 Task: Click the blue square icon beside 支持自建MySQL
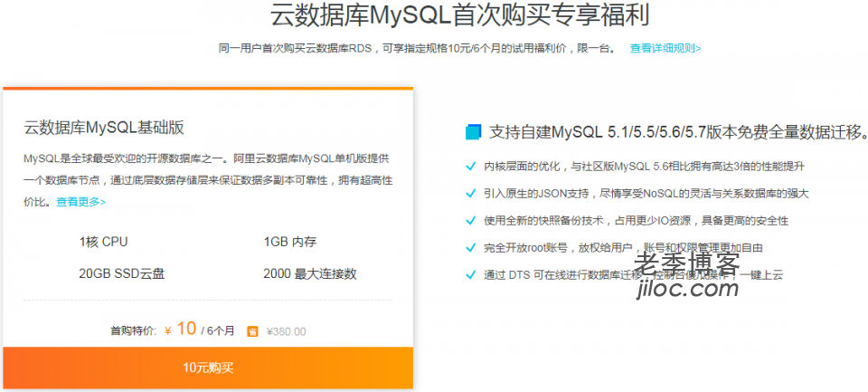[473, 132]
